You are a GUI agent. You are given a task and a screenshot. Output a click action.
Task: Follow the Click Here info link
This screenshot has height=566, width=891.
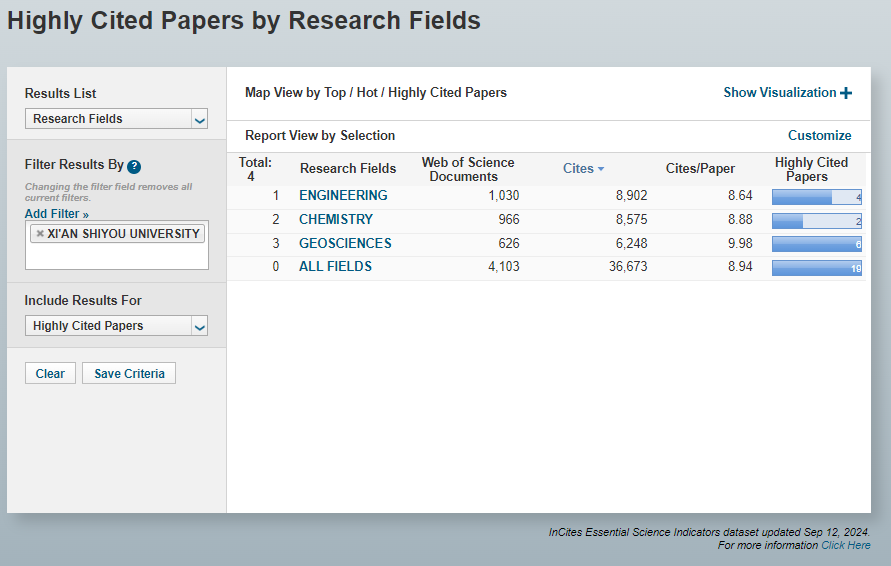point(845,545)
